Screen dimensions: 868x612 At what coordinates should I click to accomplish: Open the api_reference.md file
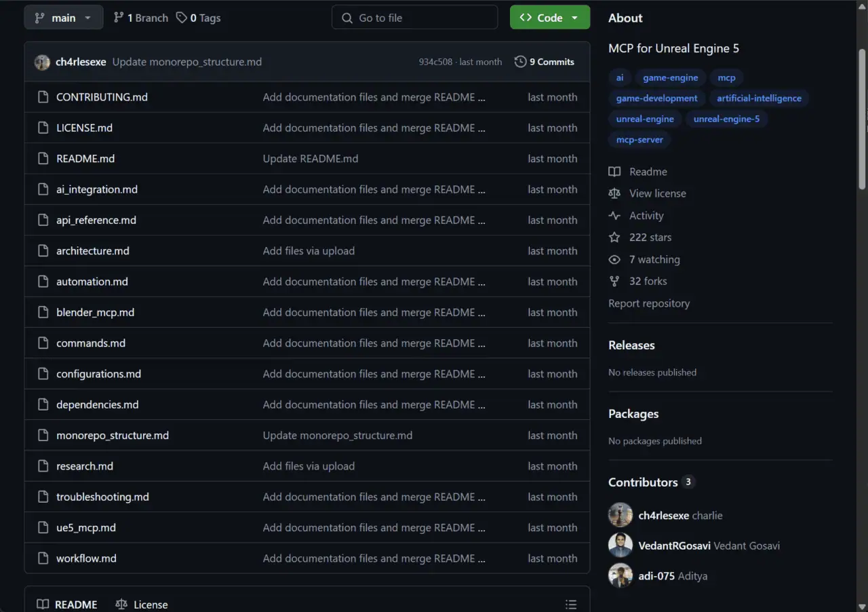click(x=96, y=220)
